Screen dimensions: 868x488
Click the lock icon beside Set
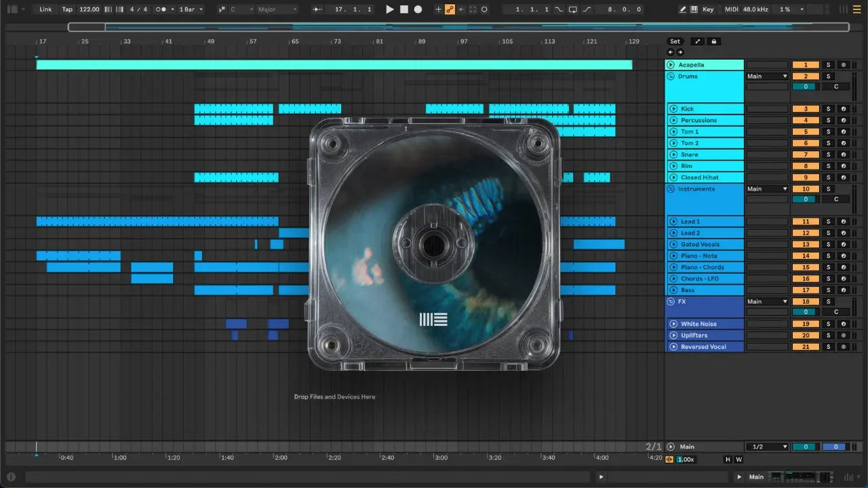(713, 41)
